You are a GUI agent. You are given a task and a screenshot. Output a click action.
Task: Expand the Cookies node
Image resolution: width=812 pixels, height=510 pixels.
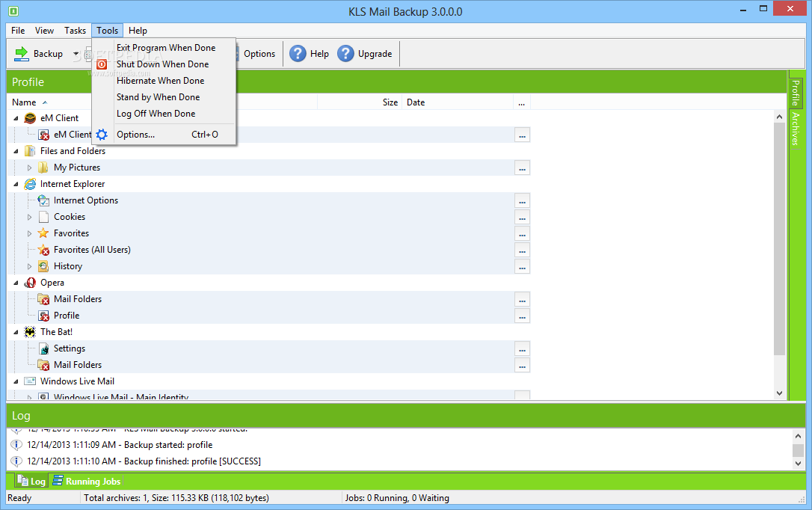click(29, 217)
